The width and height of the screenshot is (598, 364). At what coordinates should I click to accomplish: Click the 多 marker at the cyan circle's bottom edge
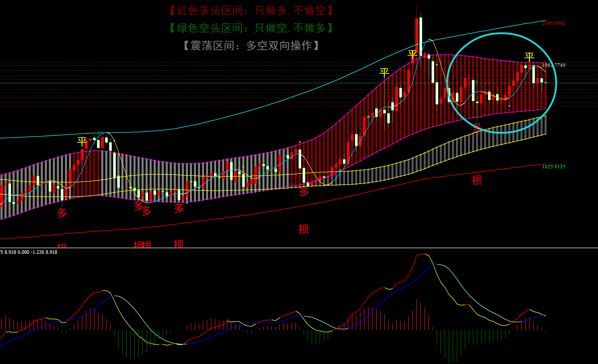tap(477, 127)
